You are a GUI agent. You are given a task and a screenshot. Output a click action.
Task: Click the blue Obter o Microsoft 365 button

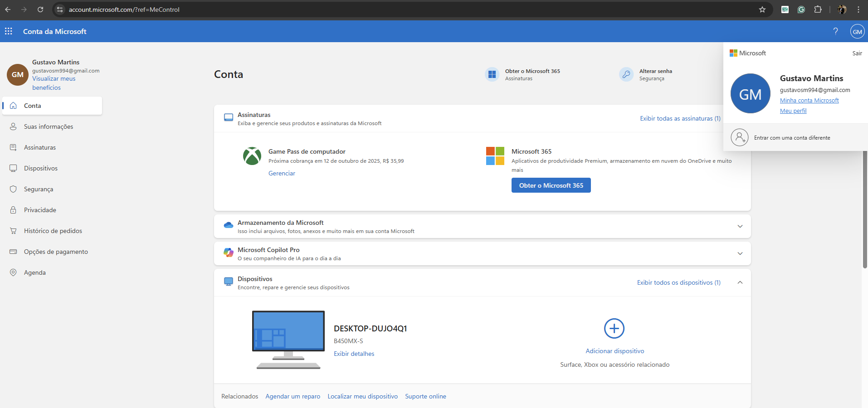pos(551,185)
